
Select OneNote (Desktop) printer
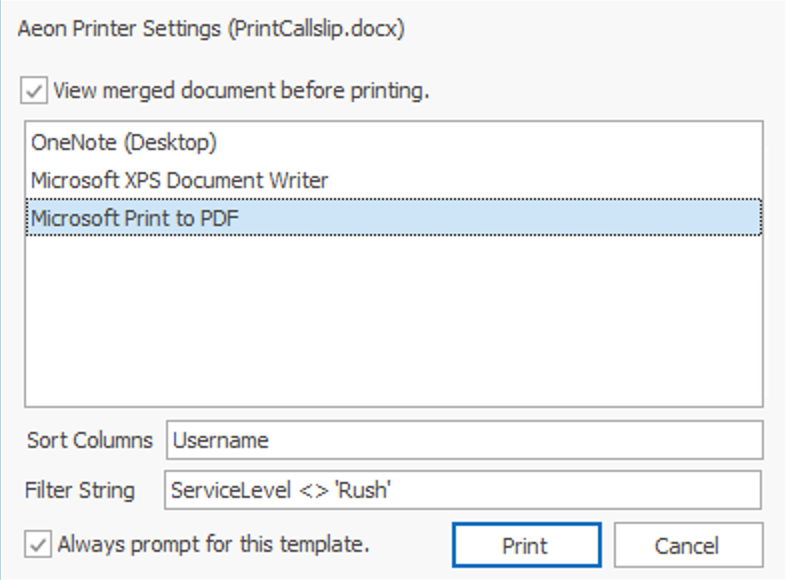124,143
